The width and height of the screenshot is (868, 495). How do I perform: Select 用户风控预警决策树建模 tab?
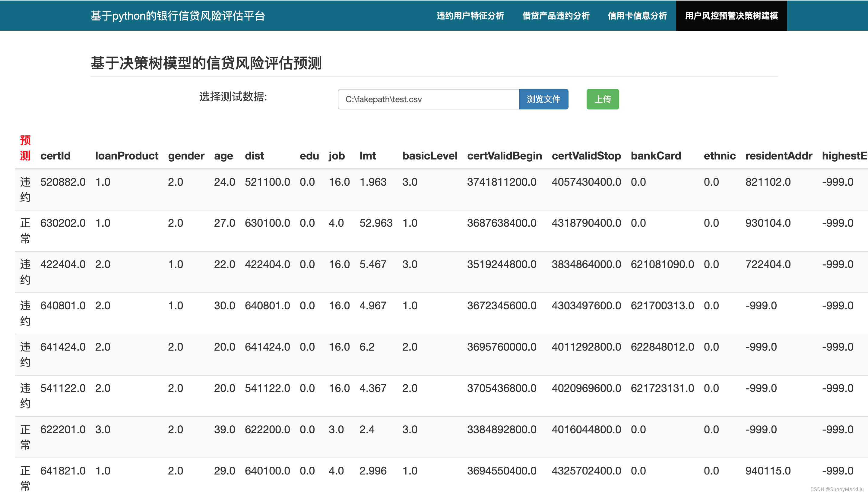point(731,16)
